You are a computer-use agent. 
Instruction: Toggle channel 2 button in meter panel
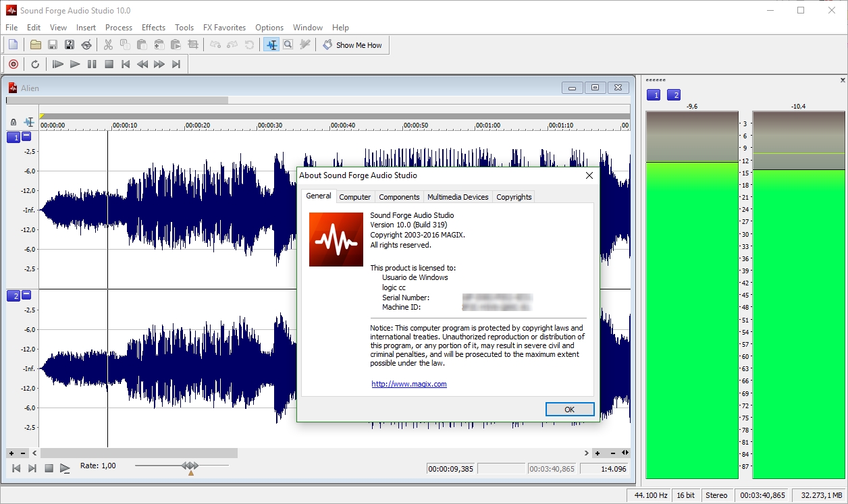click(x=674, y=95)
